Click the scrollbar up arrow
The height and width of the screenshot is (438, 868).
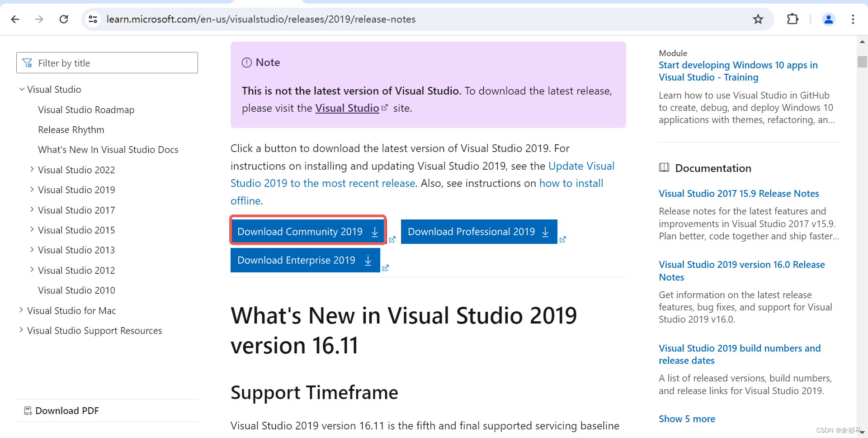tap(862, 42)
